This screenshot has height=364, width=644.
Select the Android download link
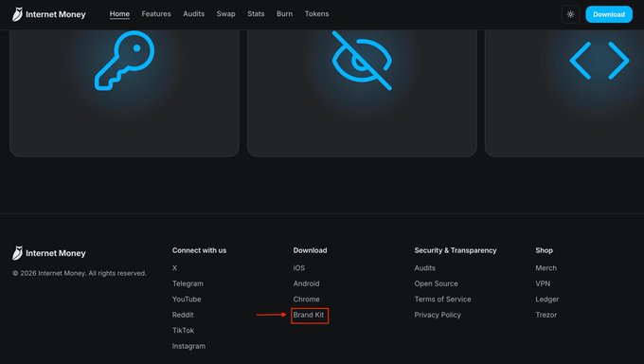pyautogui.click(x=307, y=283)
